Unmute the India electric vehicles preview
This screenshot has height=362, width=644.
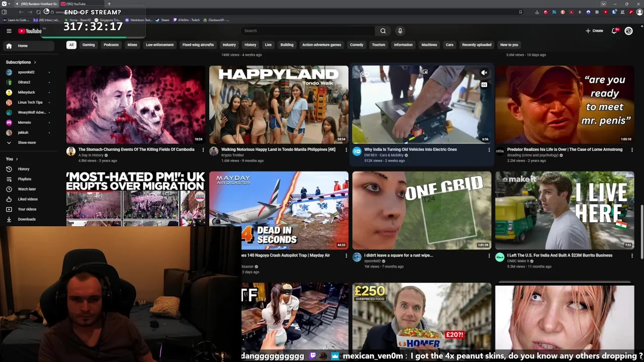point(484,73)
